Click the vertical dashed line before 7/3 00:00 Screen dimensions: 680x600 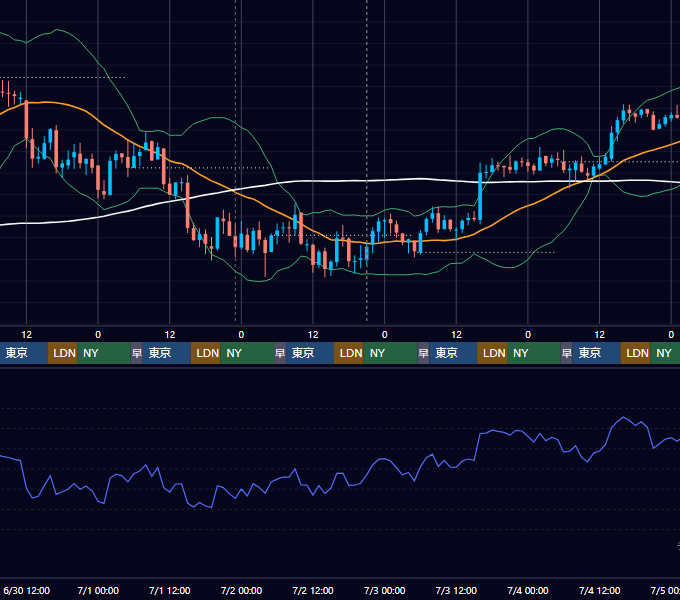click(x=367, y=161)
